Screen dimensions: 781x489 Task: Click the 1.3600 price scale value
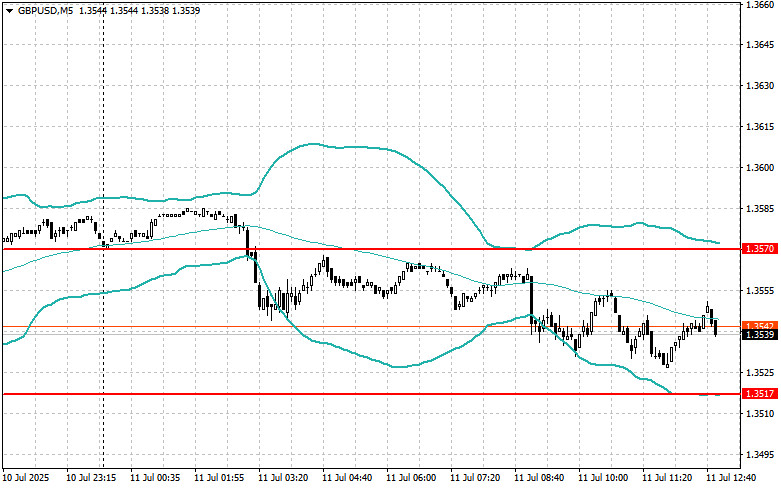760,168
